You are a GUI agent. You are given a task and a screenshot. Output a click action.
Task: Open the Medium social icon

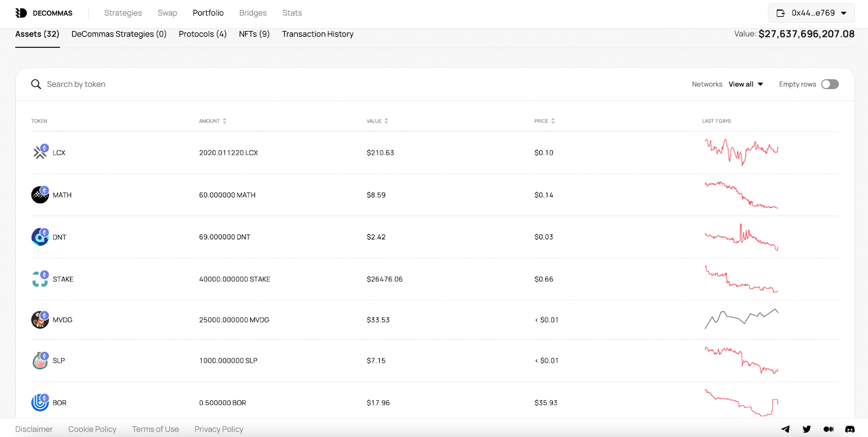pyautogui.click(x=828, y=429)
